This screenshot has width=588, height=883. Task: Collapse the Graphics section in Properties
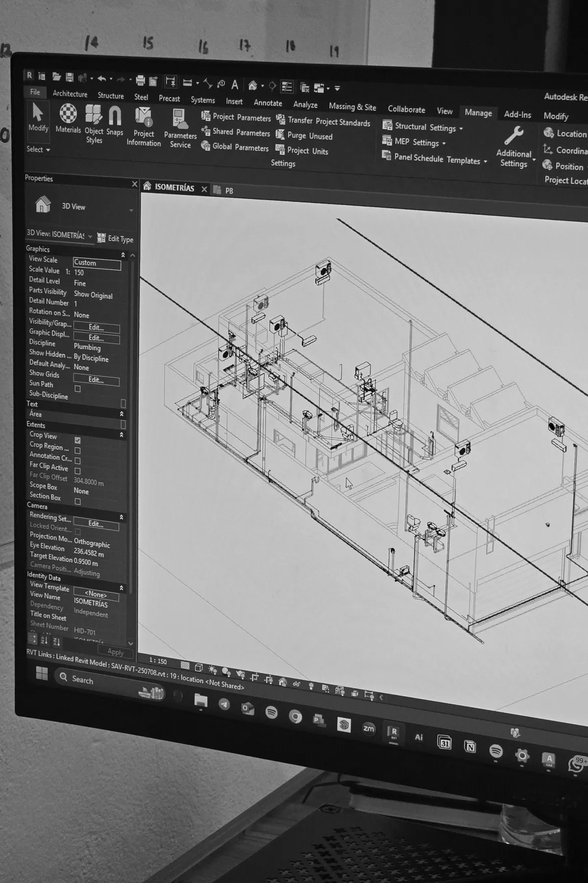pos(123,255)
